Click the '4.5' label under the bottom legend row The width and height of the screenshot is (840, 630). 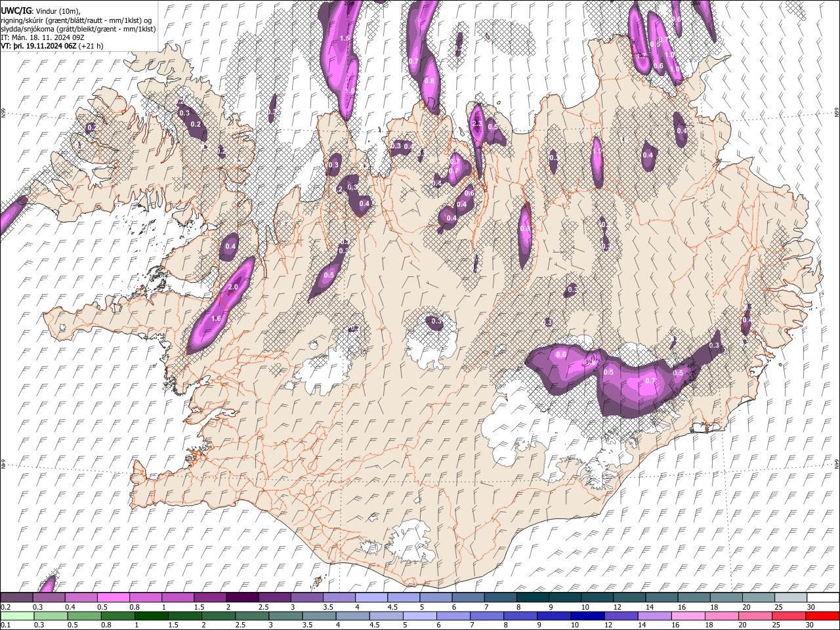374,625
